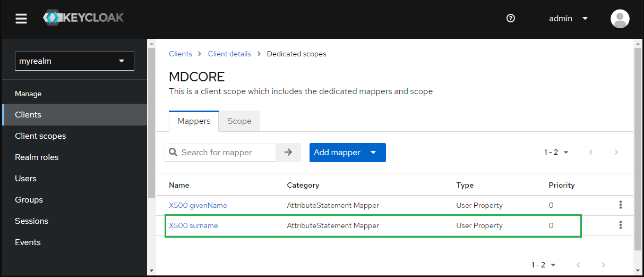The width and height of the screenshot is (644, 277).
Task: Open kebab menu for X500 givenName
Action: 620,205
